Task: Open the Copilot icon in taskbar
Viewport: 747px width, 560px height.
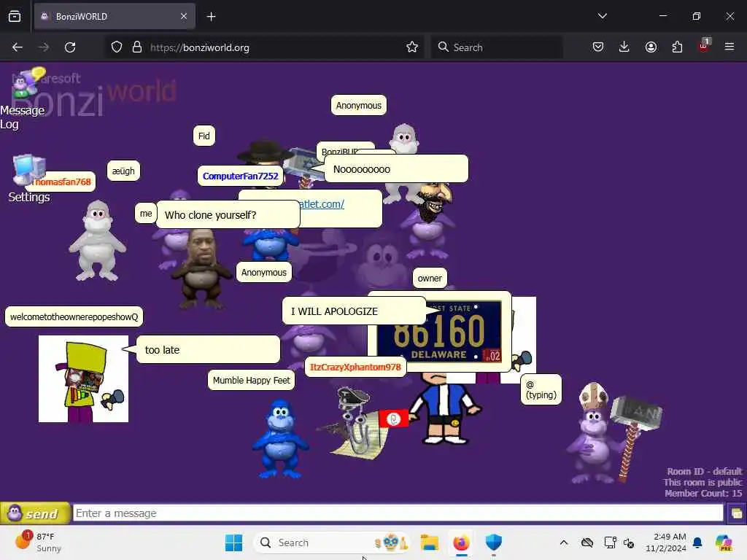Action: [x=724, y=542]
